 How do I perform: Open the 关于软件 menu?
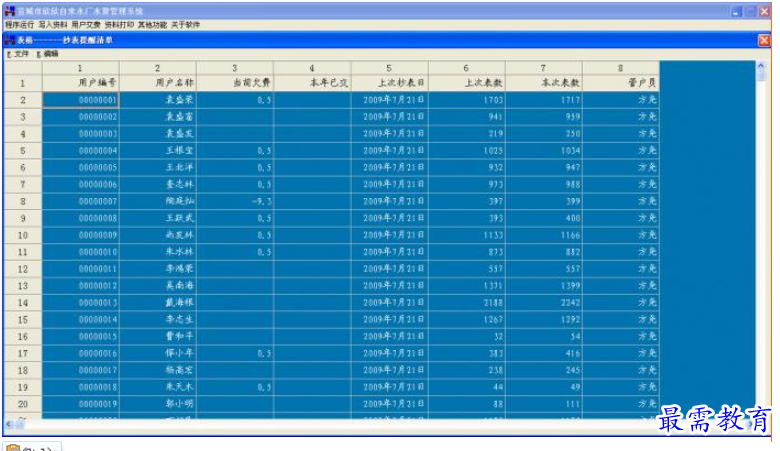point(186,24)
